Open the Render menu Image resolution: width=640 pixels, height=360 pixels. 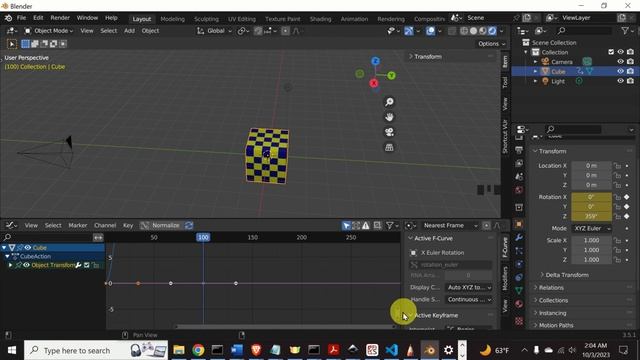coord(60,18)
